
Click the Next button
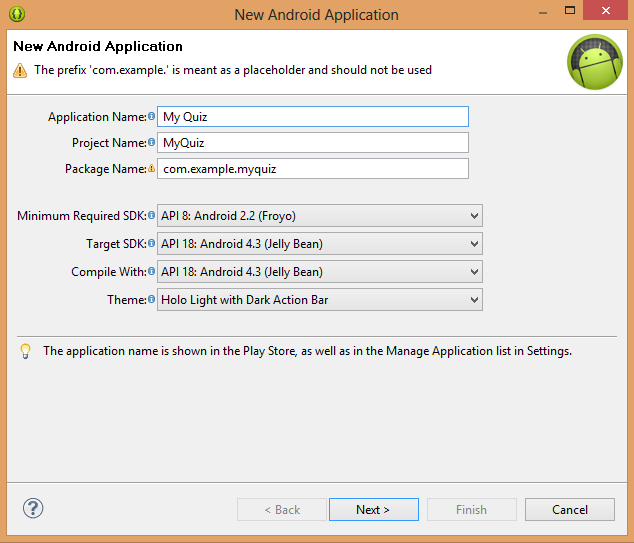374,509
